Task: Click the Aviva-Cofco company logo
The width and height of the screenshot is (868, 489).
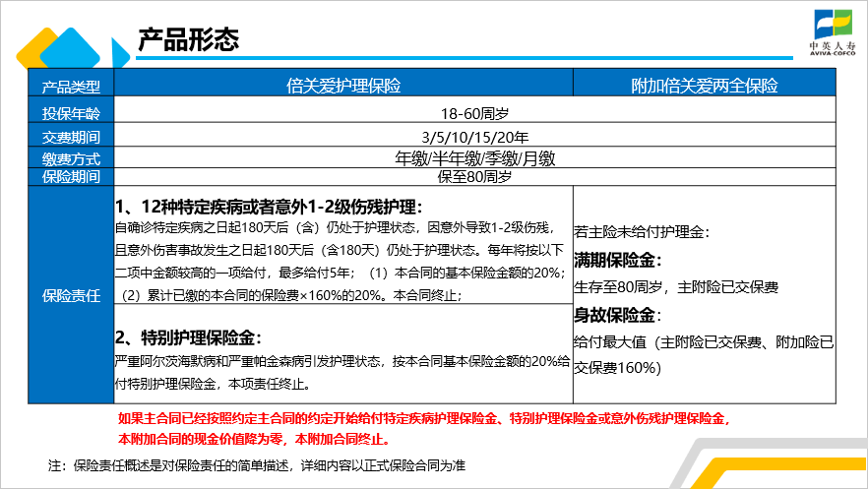Action: pos(833,32)
